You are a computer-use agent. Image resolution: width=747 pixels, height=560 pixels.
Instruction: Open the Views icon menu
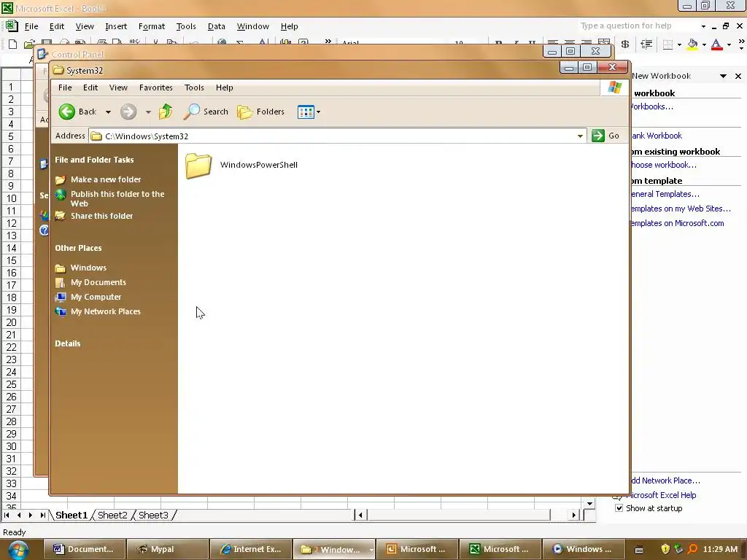coord(306,112)
